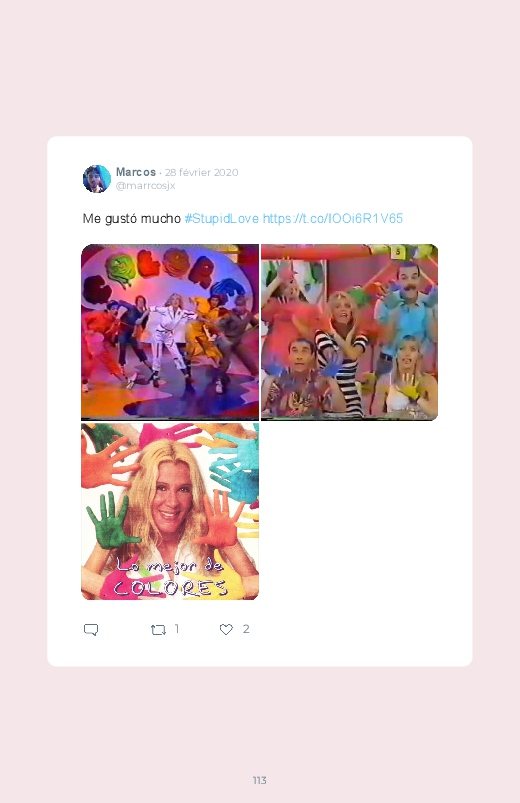This screenshot has width=520, height=803.
Task: Open the 28 février 2020 timestamp
Action: [201, 173]
